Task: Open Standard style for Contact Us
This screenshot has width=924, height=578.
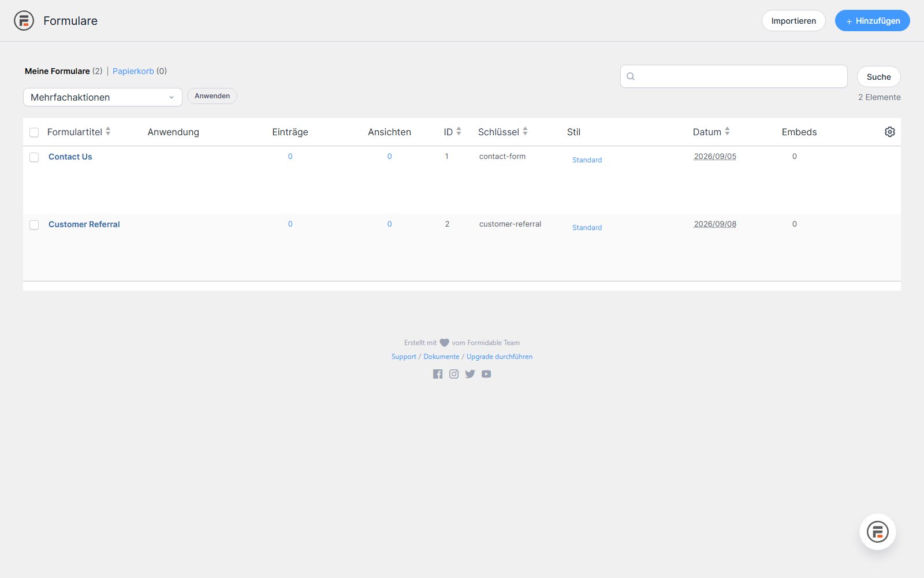Action: [x=587, y=160]
